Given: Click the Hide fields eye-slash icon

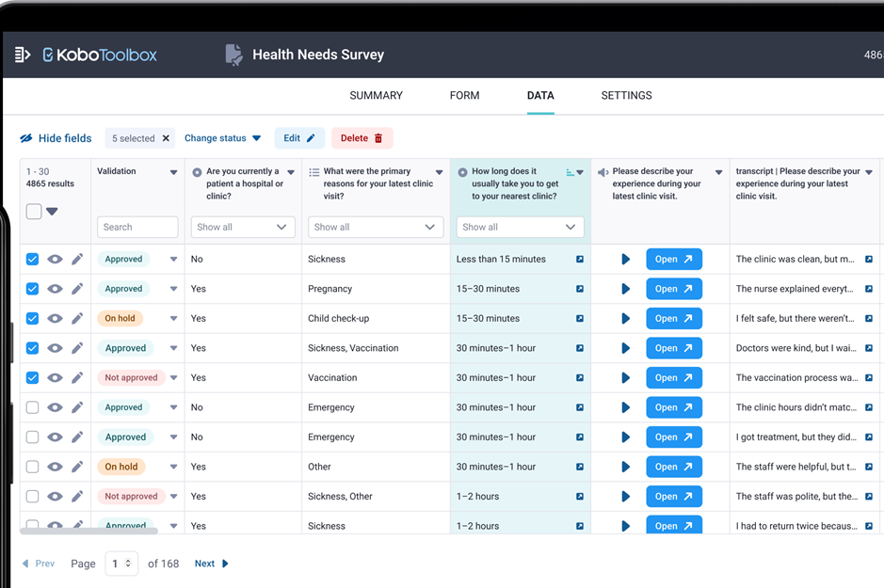Looking at the screenshot, I should (x=26, y=138).
